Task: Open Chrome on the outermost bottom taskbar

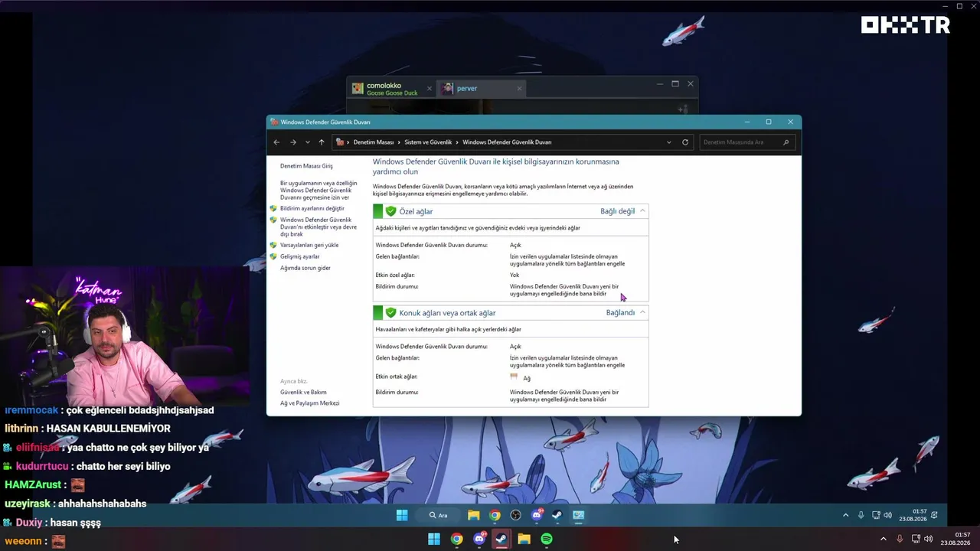Action: pyautogui.click(x=457, y=539)
